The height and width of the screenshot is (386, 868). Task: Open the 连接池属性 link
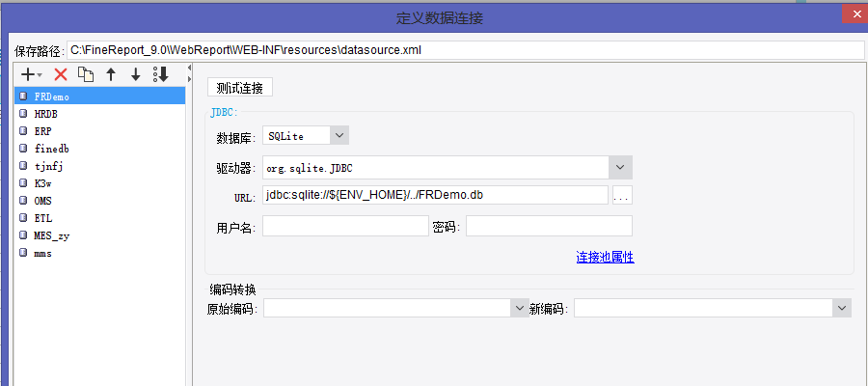[605, 258]
